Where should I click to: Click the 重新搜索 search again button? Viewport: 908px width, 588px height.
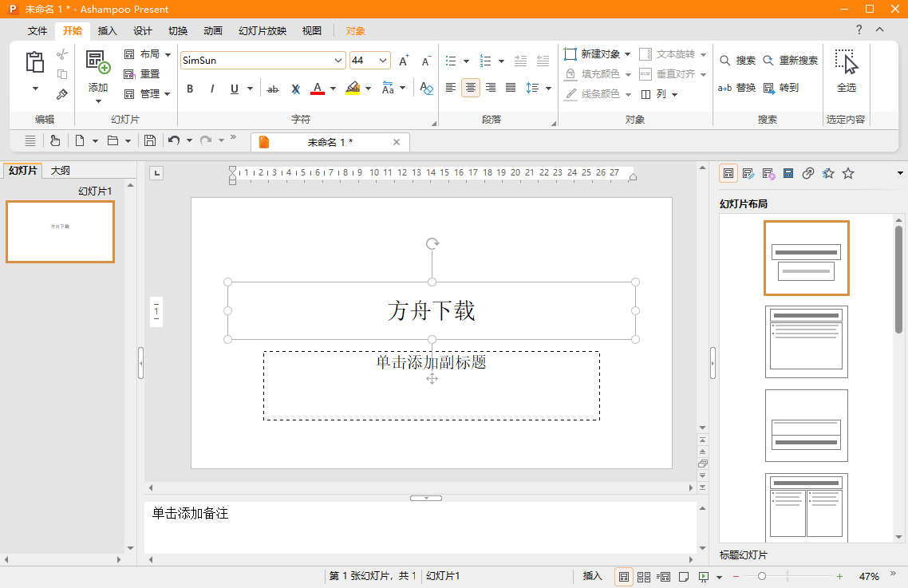(790, 61)
